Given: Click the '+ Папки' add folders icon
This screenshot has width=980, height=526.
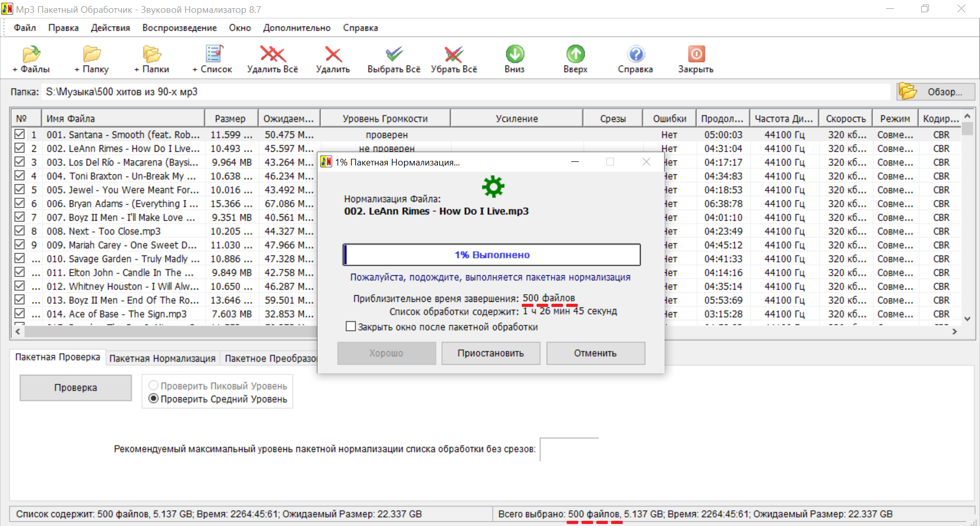Looking at the screenshot, I should 152,54.
